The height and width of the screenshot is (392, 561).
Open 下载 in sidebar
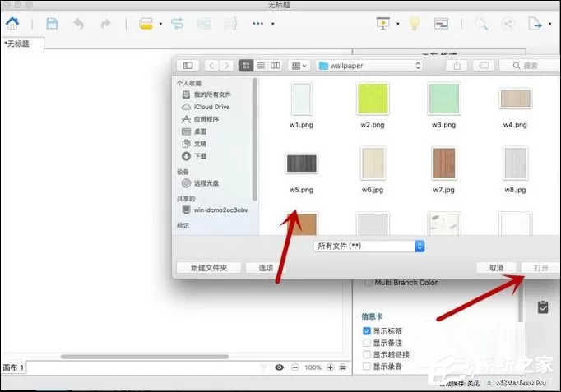(194, 156)
